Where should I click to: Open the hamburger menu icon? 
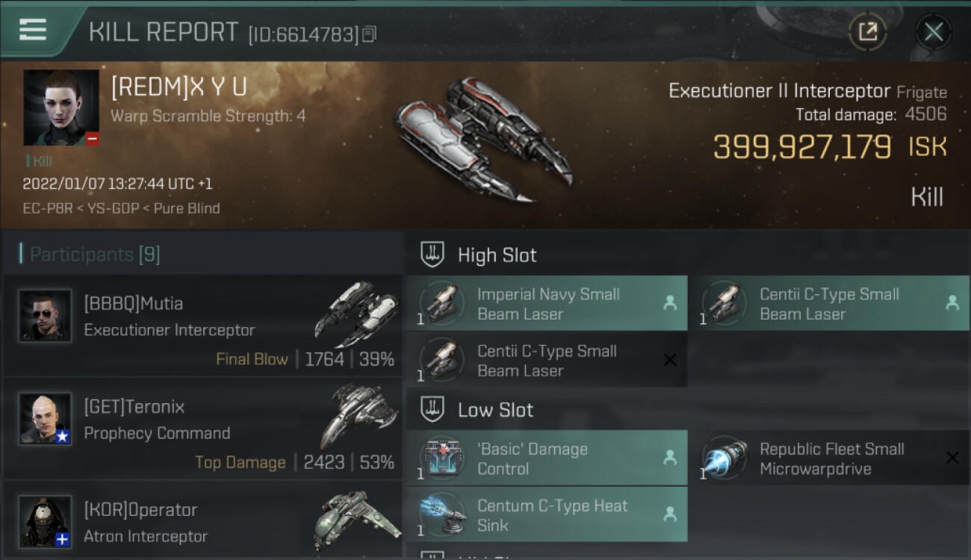tap(33, 30)
